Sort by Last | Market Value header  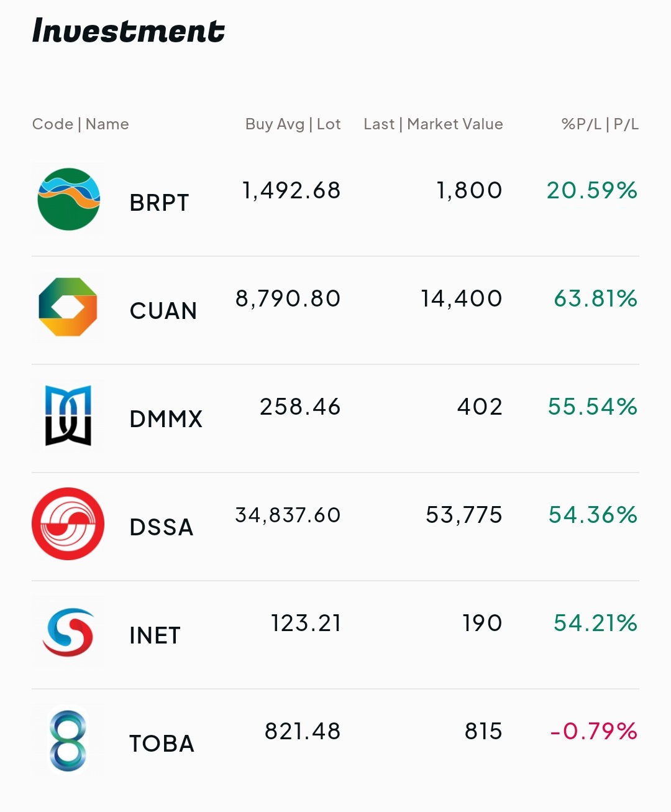click(433, 124)
